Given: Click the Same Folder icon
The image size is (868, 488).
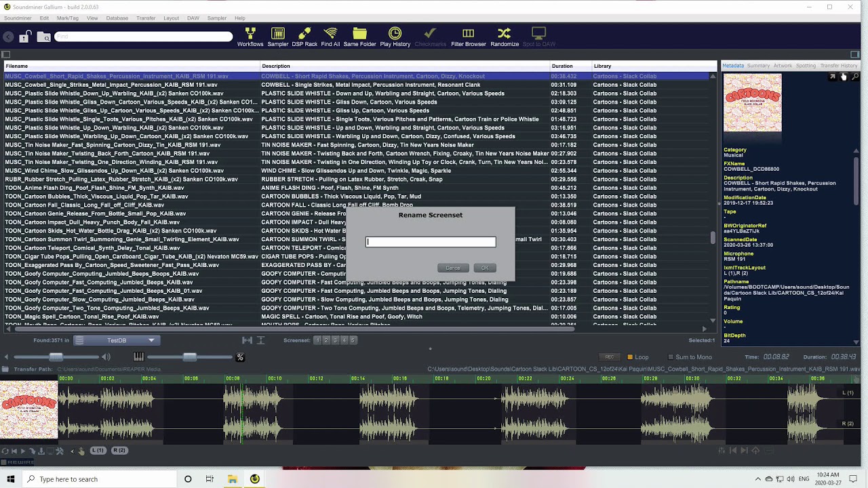Looking at the screenshot, I should [x=359, y=37].
